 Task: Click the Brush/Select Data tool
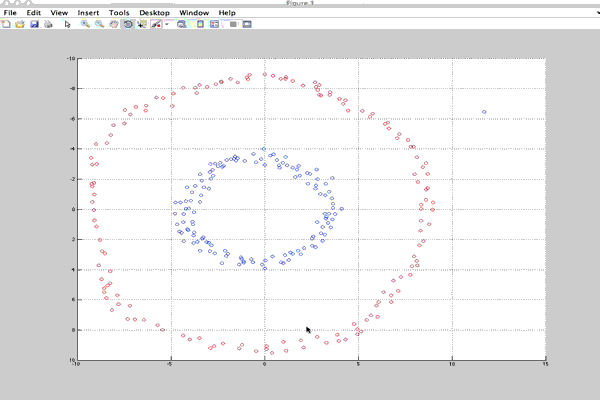[x=156, y=23]
